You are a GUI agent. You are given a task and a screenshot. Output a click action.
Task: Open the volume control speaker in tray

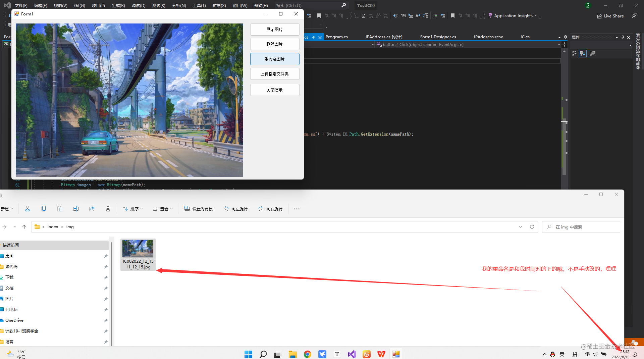595,354
